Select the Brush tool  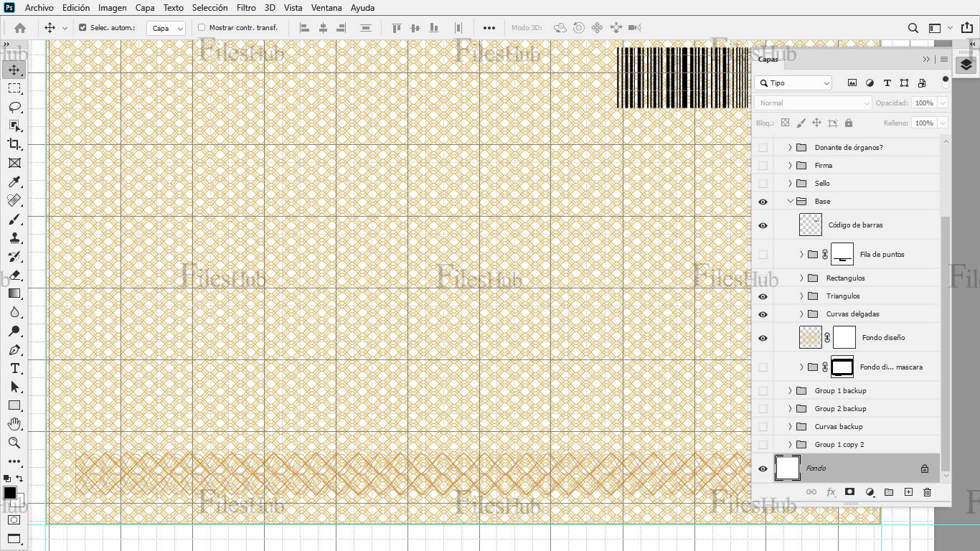click(x=14, y=220)
